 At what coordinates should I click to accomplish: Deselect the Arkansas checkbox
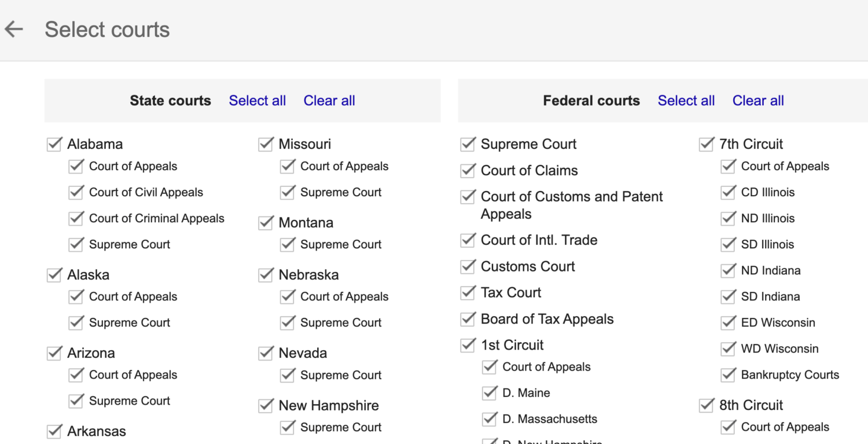pos(54,431)
